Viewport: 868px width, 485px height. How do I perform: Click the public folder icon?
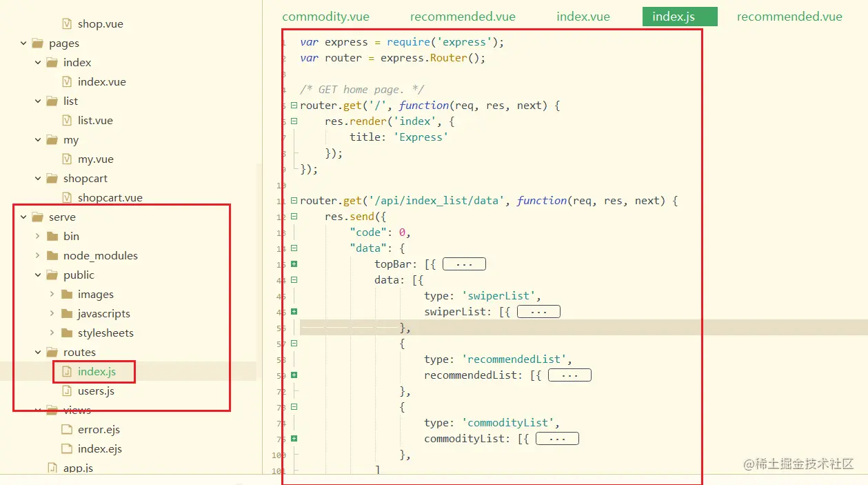point(52,275)
